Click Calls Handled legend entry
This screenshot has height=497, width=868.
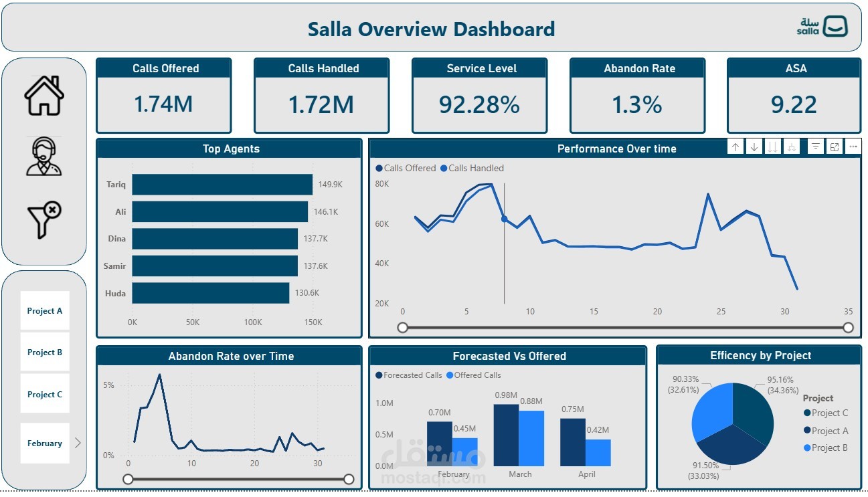pyautogui.click(x=472, y=168)
